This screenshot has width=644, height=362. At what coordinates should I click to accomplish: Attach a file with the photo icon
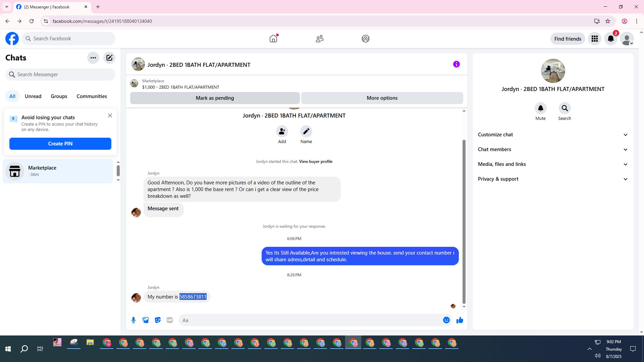tap(146, 320)
